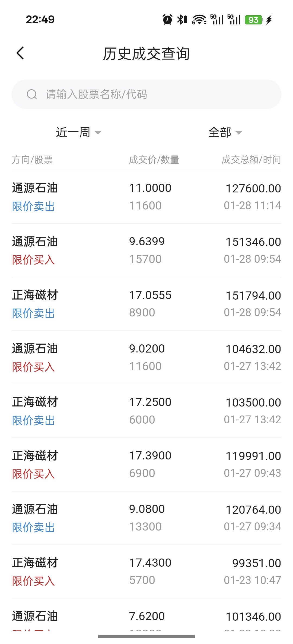
Task: Open the 近一周 time range dropdown
Action: [x=78, y=132]
